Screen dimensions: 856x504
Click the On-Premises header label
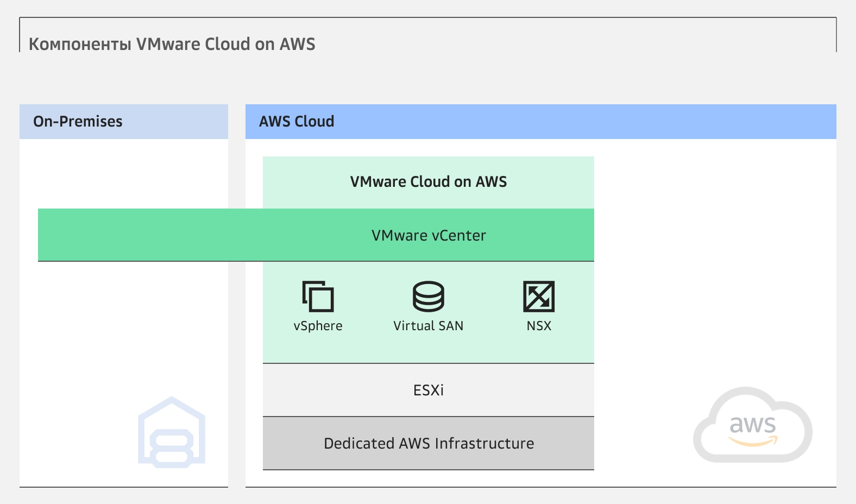[x=78, y=121]
